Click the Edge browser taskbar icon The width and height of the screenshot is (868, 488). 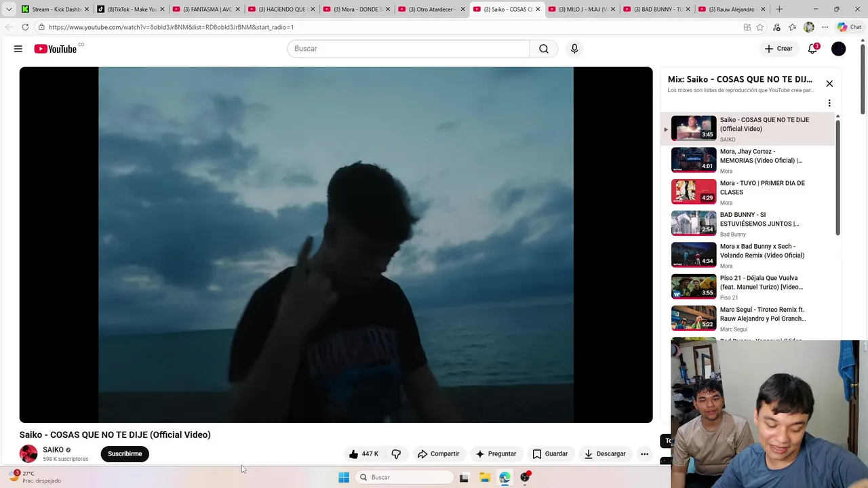click(505, 477)
